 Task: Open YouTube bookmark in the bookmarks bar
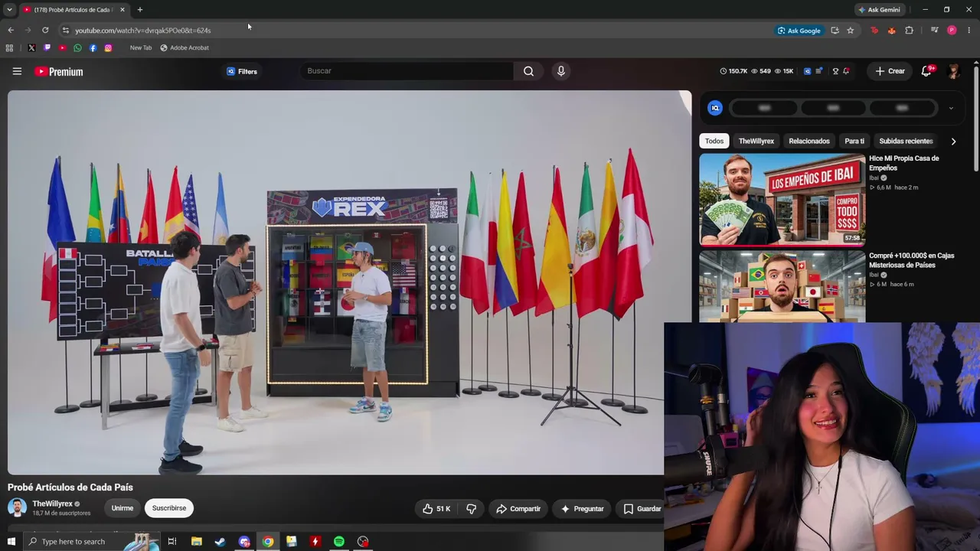point(62,47)
